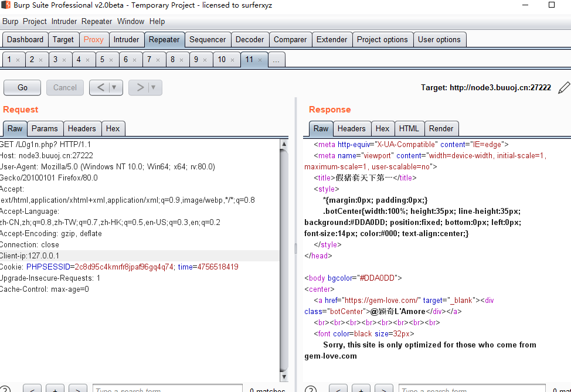This screenshot has width=571, height=392.
Task: Jump to next match in response search
Action: point(383,390)
